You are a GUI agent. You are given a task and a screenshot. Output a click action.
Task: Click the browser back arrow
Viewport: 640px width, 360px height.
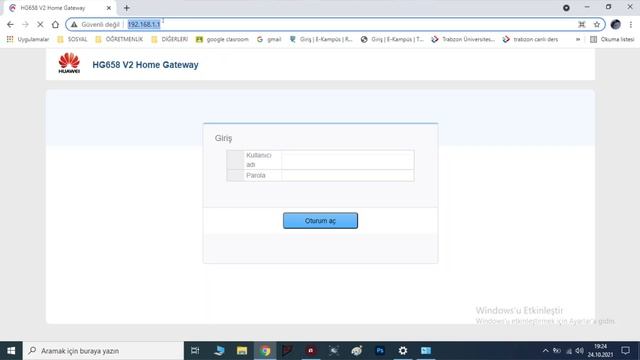(x=10, y=24)
